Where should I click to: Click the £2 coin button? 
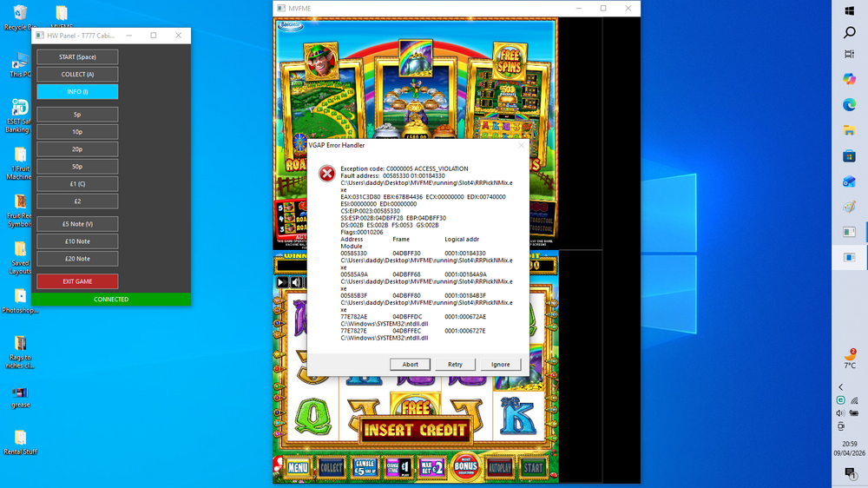(77, 201)
